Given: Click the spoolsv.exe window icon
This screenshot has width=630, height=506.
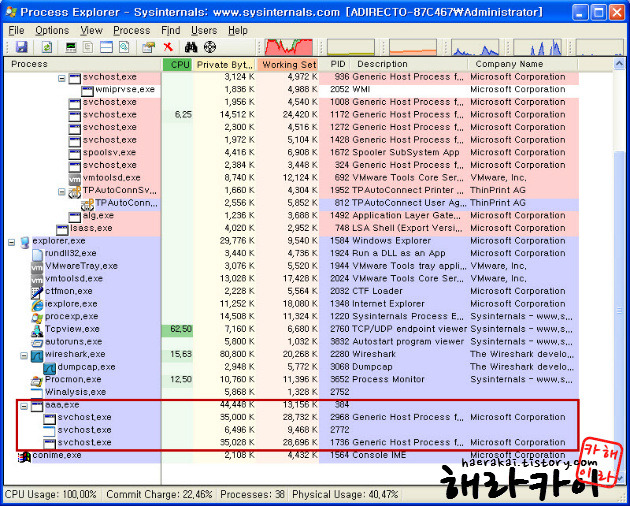Looking at the screenshot, I should pos(75,154).
